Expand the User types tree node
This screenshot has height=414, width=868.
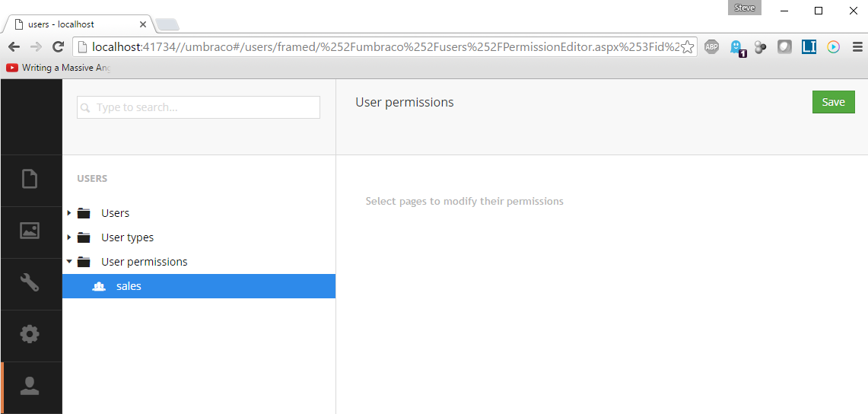(69, 237)
